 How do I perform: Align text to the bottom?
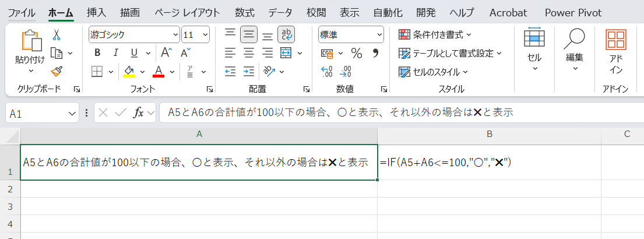click(268, 36)
